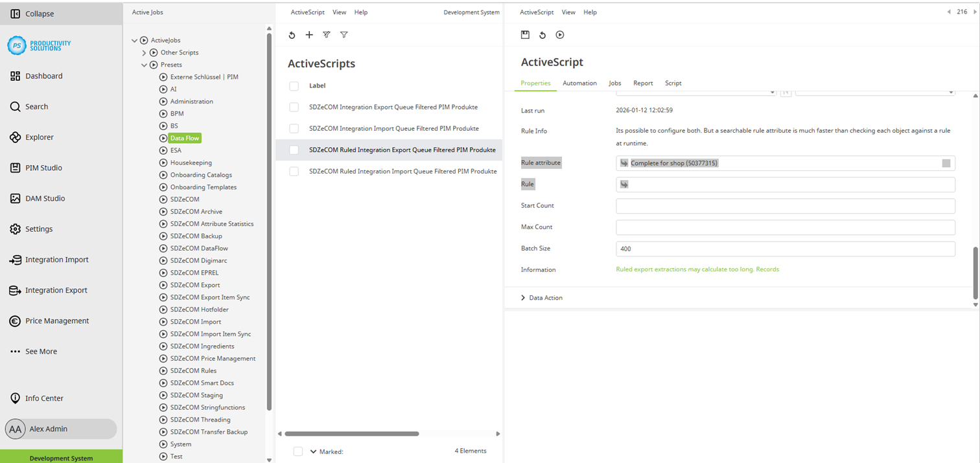This screenshot has width=980, height=463.
Task: Open the ActiveScript menu
Action: [x=536, y=12]
